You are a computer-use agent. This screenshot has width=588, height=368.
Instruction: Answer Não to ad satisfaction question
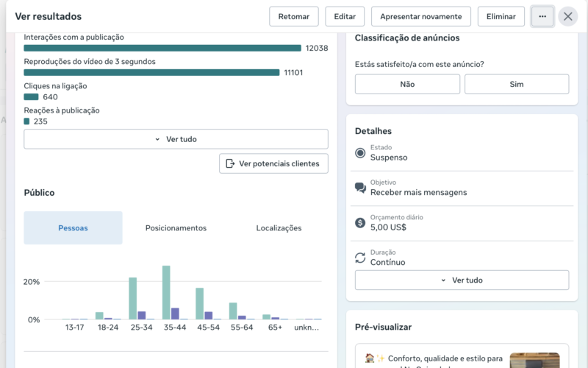click(407, 84)
